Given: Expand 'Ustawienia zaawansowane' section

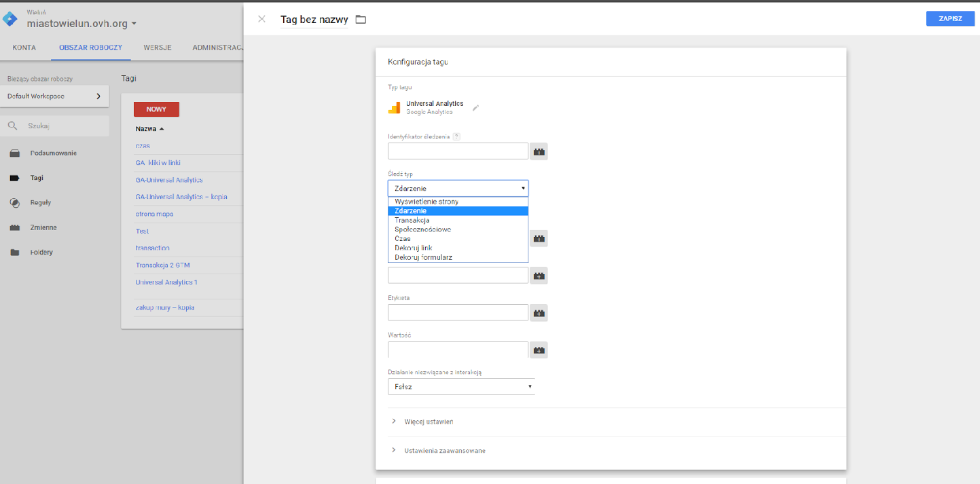Looking at the screenshot, I should tap(444, 451).
